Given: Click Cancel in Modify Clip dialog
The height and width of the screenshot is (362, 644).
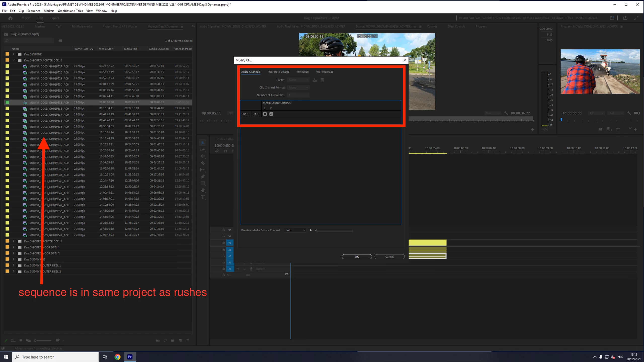Looking at the screenshot, I should [389, 256].
